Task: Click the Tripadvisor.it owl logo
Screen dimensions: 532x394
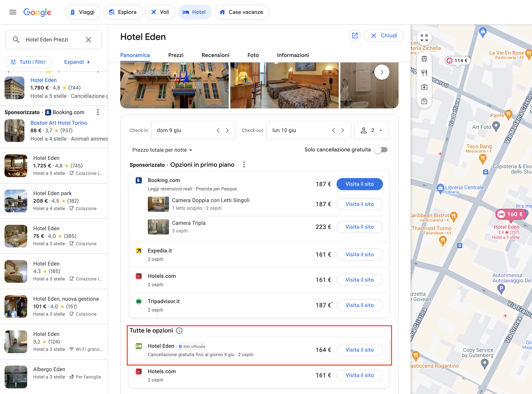Action: [x=139, y=301]
